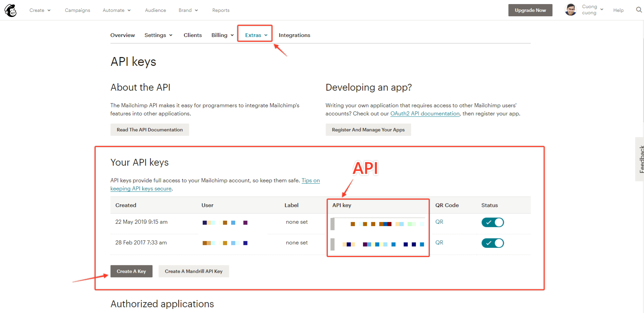Image resolution: width=644 pixels, height=313 pixels.
Task: Go to Campaigns in top navigation
Action: coord(78,10)
